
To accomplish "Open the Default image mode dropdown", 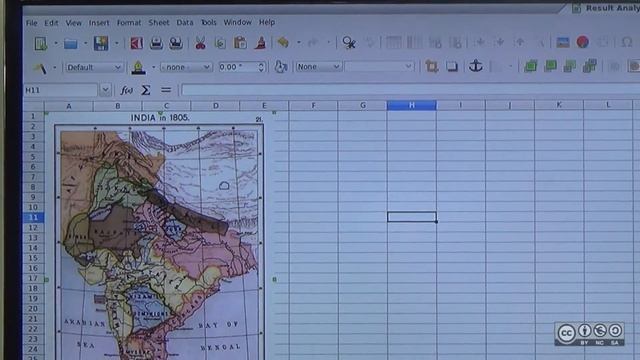I will (x=94, y=67).
